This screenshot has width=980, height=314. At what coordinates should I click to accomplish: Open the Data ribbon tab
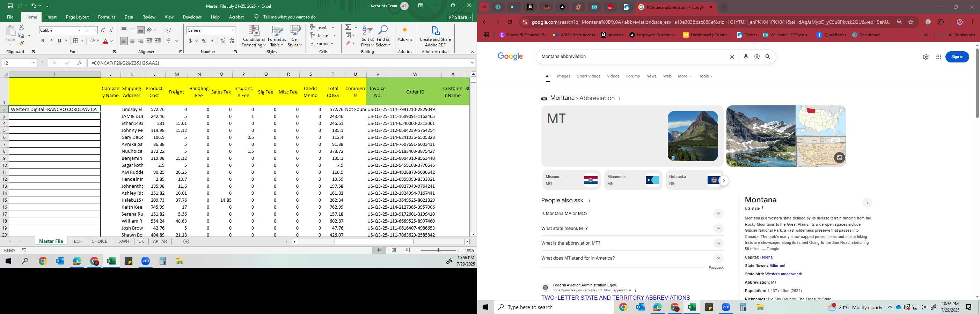129,17
